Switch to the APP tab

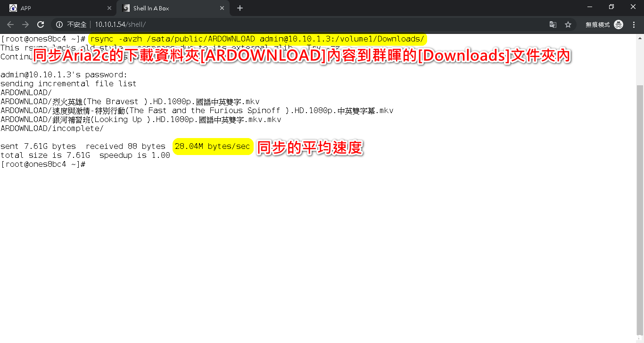tap(57, 8)
